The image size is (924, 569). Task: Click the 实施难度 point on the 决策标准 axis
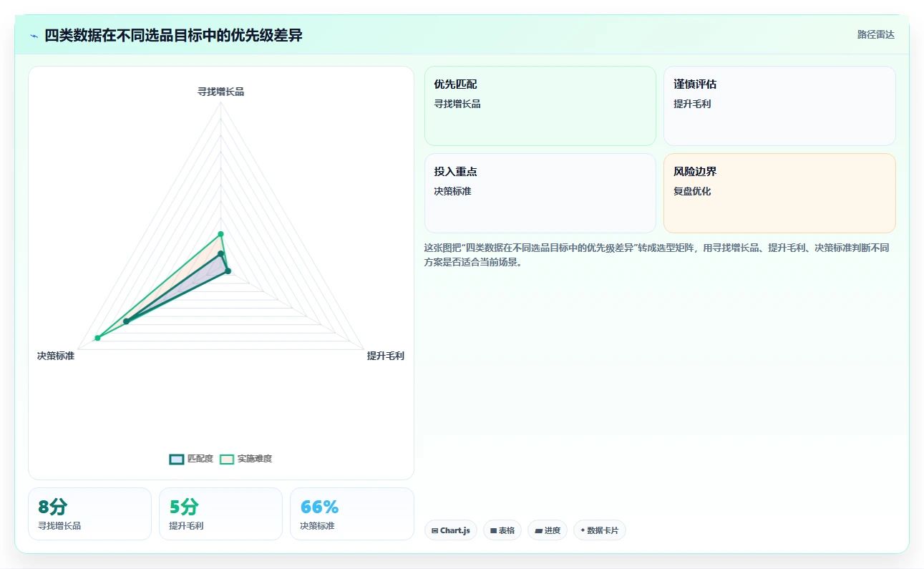point(97,338)
